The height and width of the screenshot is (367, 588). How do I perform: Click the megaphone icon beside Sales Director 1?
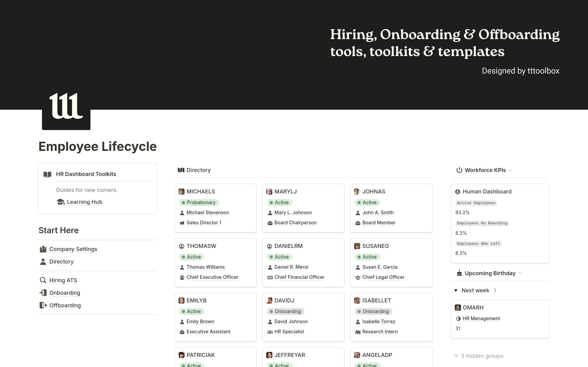point(182,223)
